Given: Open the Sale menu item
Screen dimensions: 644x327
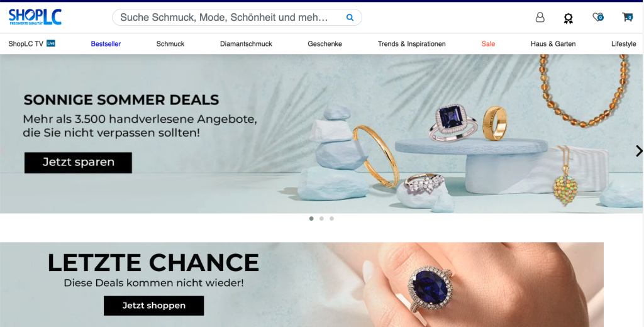Looking at the screenshot, I should 488,44.
